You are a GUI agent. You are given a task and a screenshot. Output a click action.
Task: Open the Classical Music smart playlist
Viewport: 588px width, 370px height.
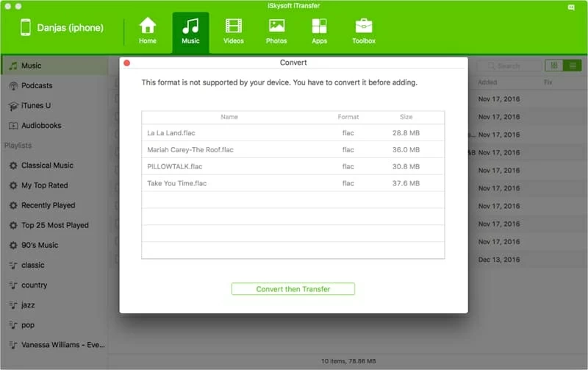[47, 166]
